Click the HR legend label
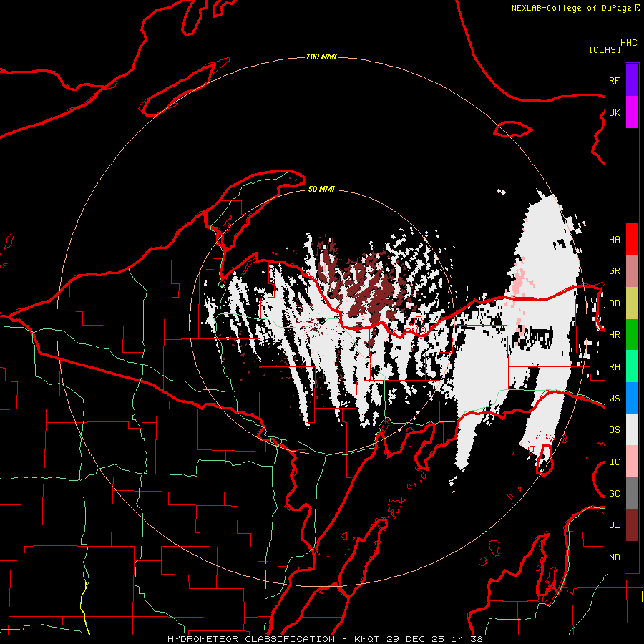644x644 pixels. coord(614,335)
